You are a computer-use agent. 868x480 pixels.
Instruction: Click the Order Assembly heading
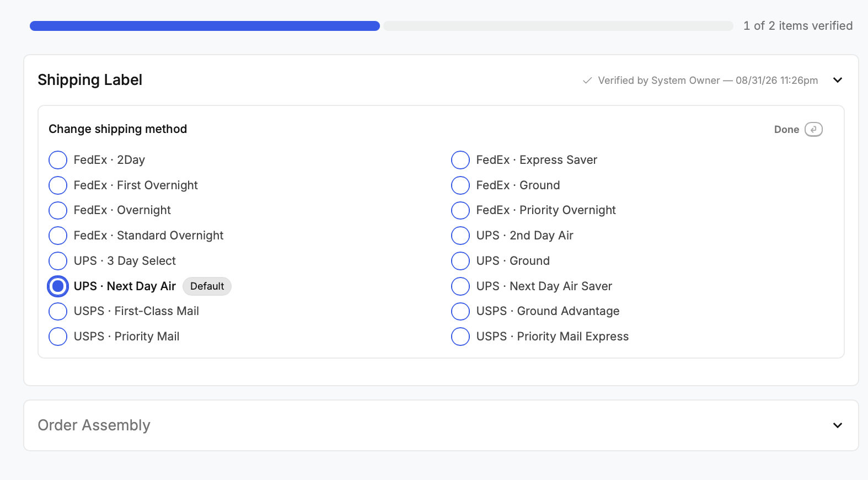tap(94, 425)
